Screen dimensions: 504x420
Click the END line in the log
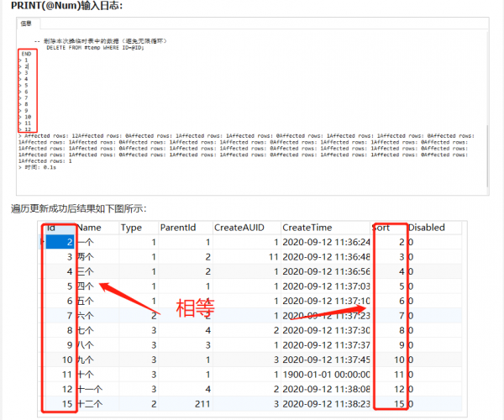click(x=26, y=54)
